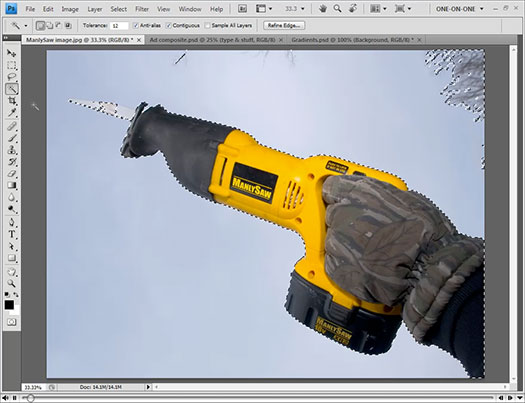Screen dimensions: 525x403
Task: Select the Zoom tool in toolbox
Action: 11,284
